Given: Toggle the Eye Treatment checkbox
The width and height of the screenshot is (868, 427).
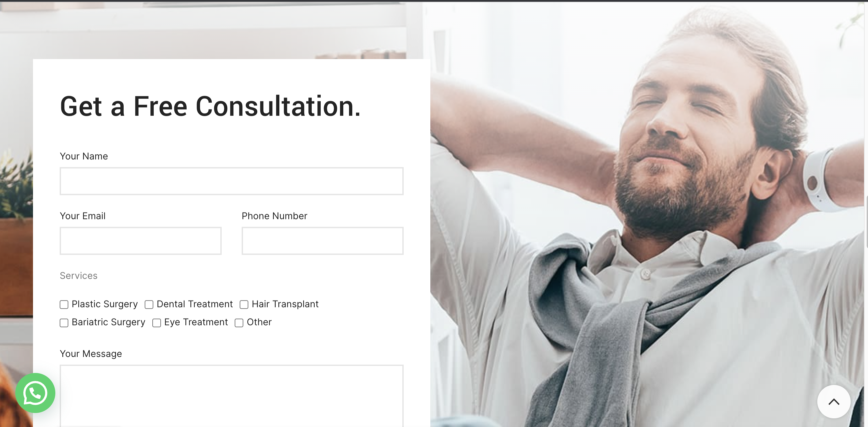Looking at the screenshot, I should pyautogui.click(x=157, y=323).
